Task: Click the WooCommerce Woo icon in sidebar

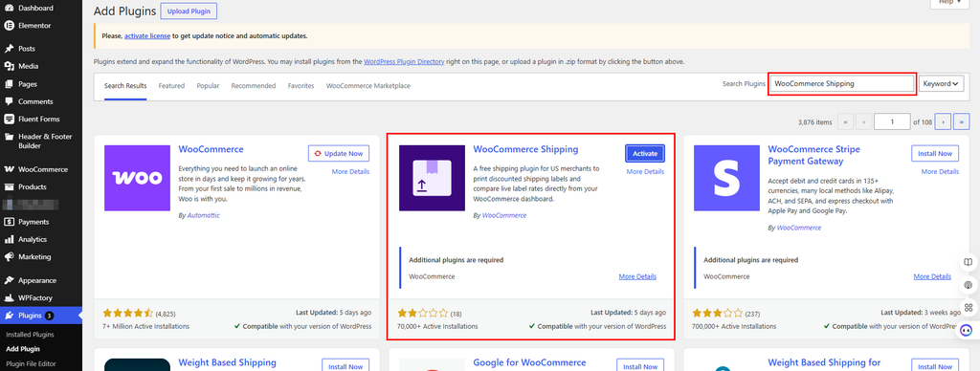Action: pyautogui.click(x=10, y=169)
